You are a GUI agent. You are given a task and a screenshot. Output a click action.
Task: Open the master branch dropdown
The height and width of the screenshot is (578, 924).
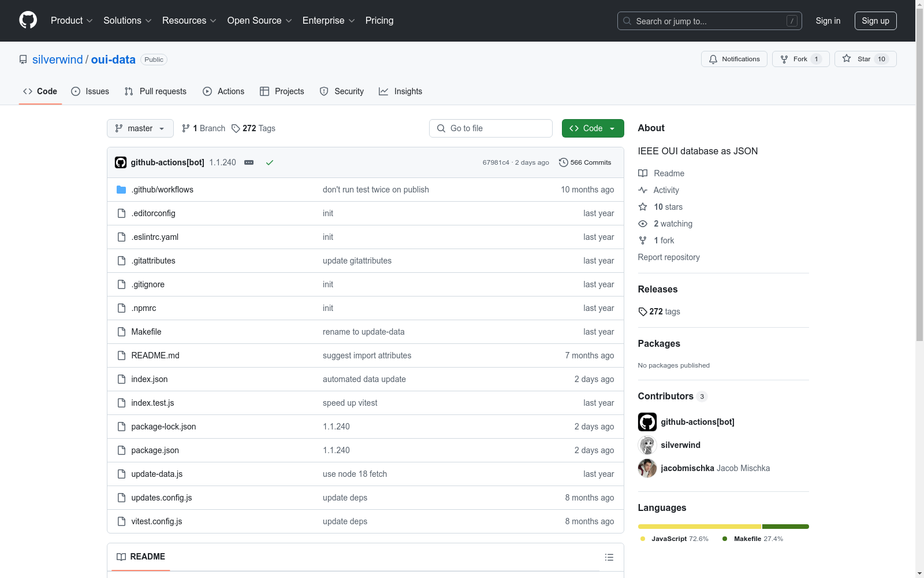(140, 128)
